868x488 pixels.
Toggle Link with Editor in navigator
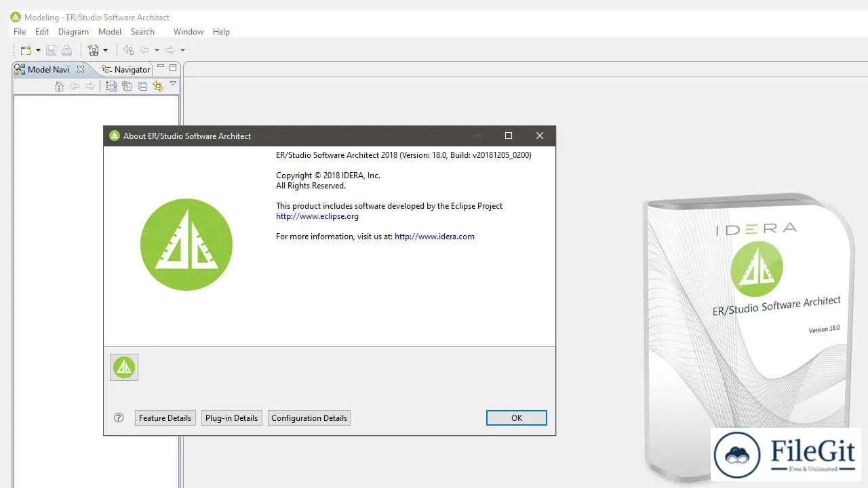click(158, 86)
